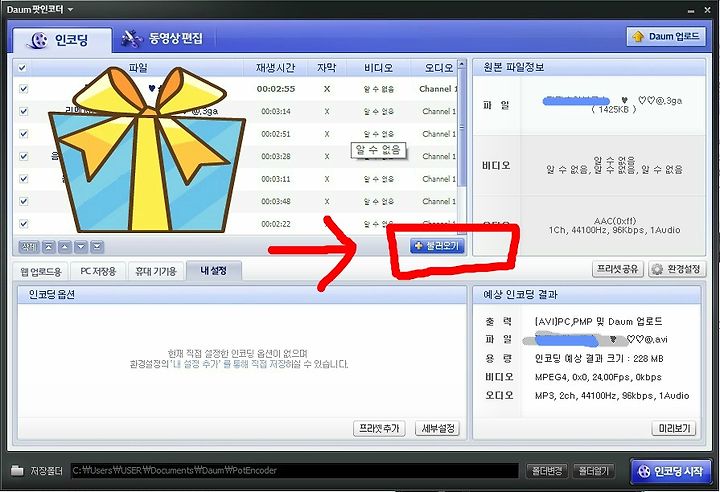Click the folder icon beside 저장폴더
This screenshot has width=720, height=492.
click(17, 470)
